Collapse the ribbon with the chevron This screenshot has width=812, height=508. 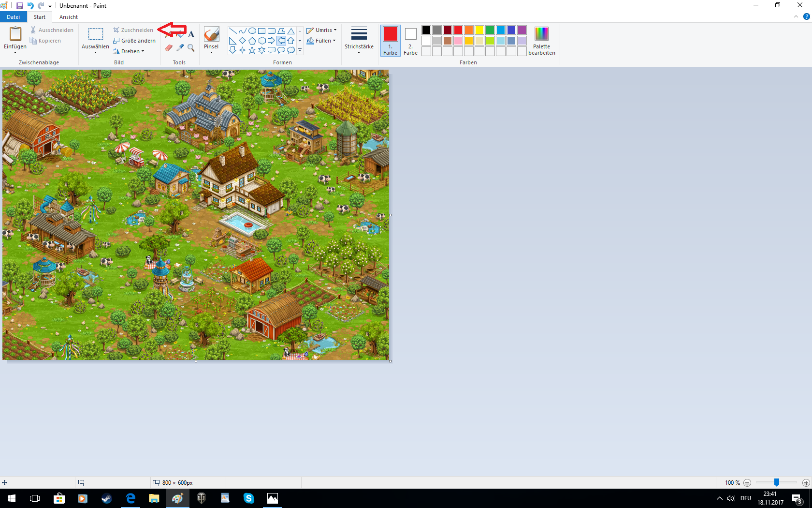(x=796, y=16)
